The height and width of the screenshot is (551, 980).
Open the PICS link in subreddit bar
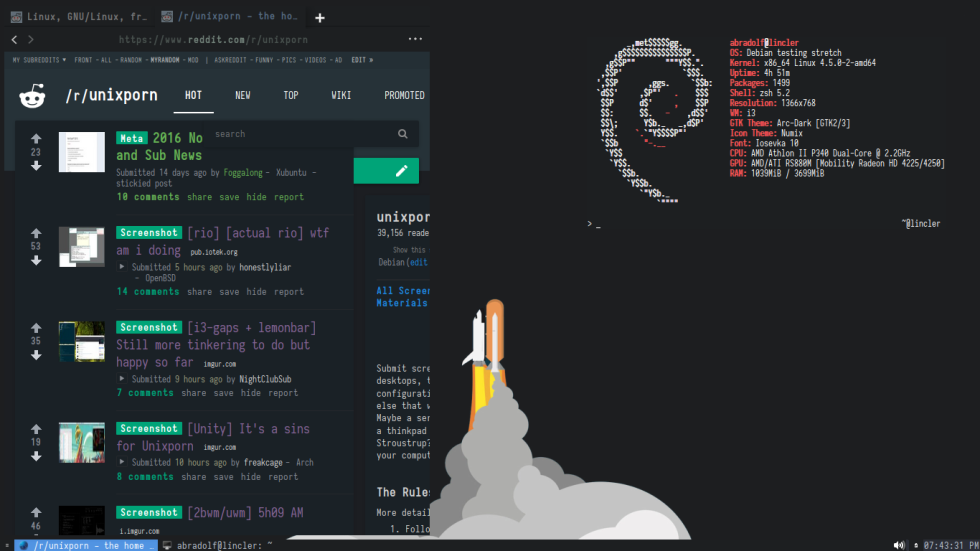(289, 60)
